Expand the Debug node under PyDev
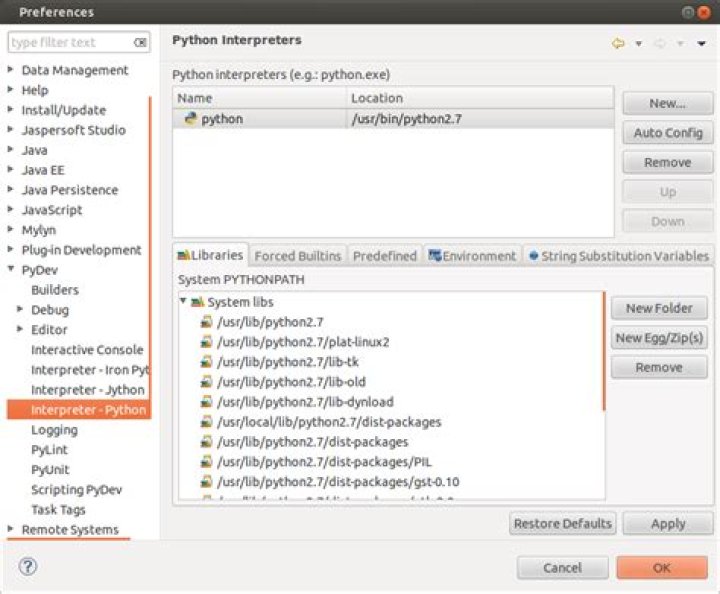The image size is (720, 594). (x=20, y=309)
